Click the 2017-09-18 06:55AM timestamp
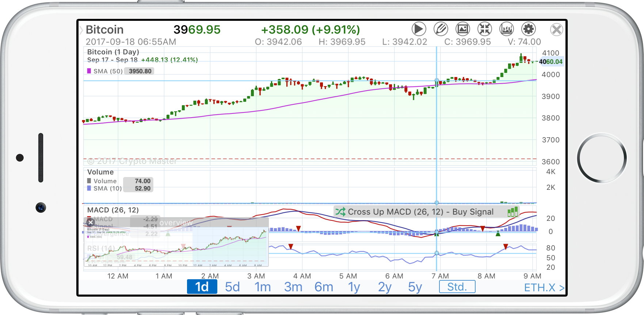 (x=131, y=42)
